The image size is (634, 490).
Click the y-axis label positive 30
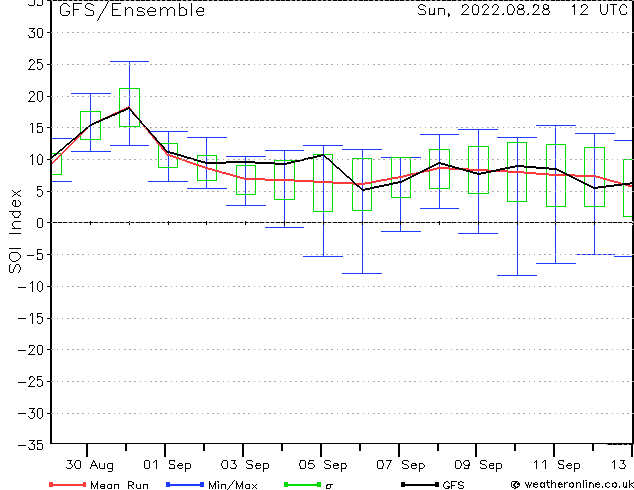tap(36, 33)
